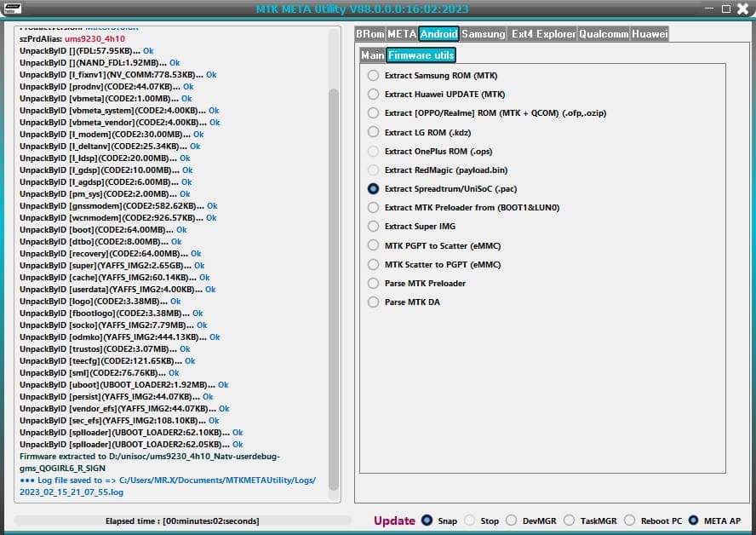Click the UnpackByID [l_modem] log line
The height and width of the screenshot is (535, 756).
[x=112, y=134]
